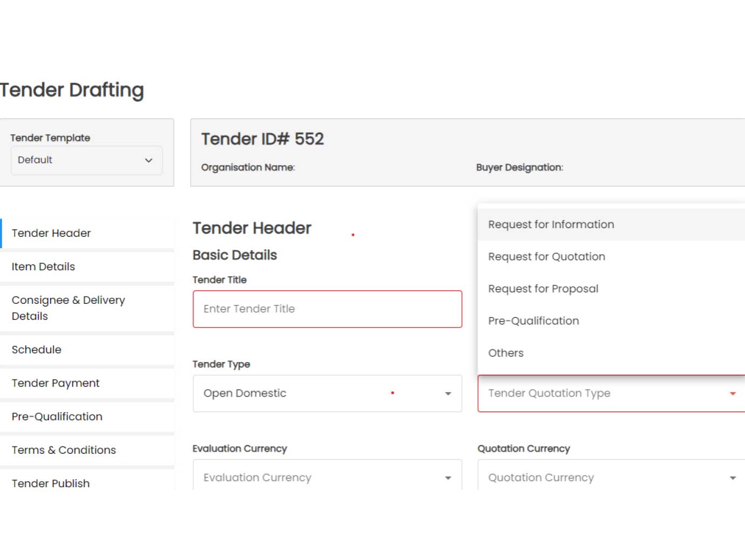
Task: Switch to Schedule section
Action: [37, 350]
